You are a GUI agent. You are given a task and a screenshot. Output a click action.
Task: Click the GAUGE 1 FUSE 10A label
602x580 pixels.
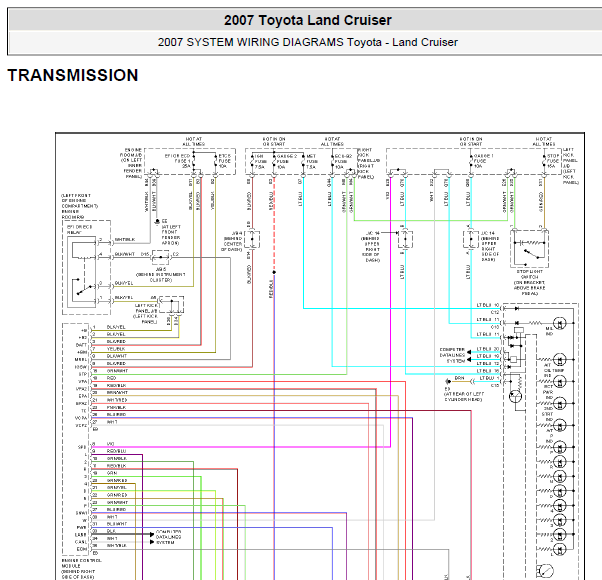[483, 161]
